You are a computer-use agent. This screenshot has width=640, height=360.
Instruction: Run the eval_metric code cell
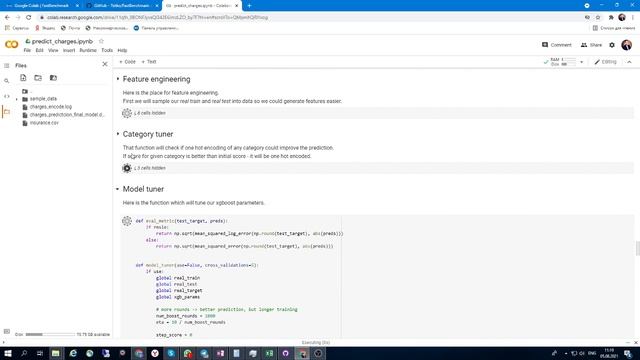(127, 221)
